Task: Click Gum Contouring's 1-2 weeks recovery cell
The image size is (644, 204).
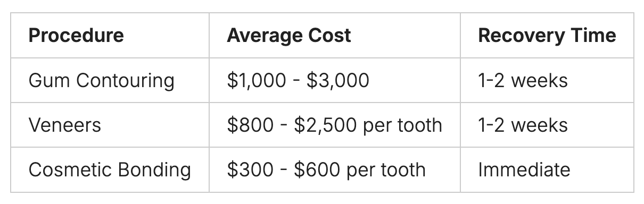Action: coord(547,80)
